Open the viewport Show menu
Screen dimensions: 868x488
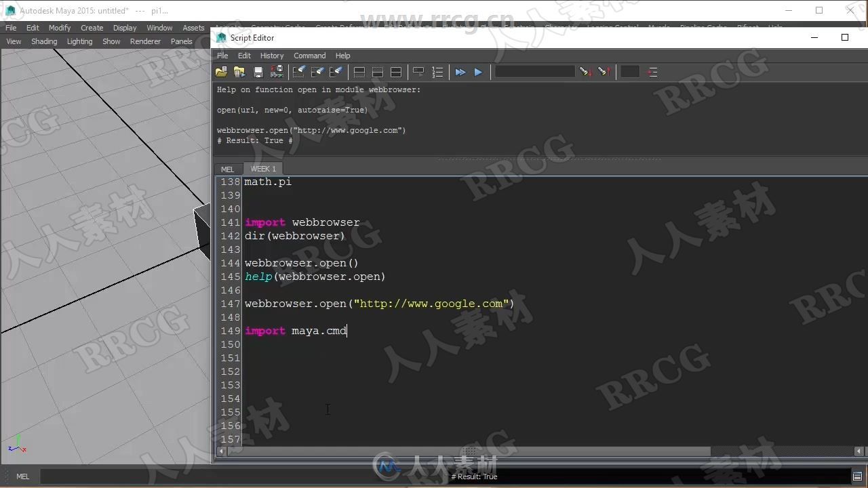[111, 41]
